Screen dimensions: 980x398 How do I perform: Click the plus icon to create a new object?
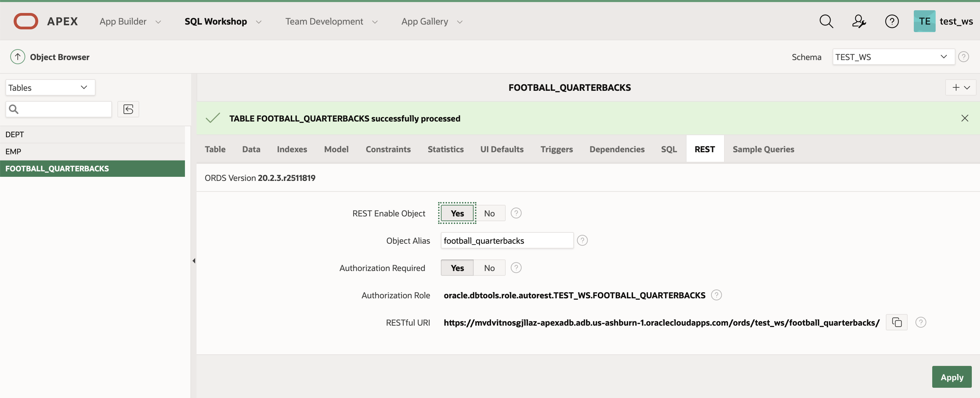[x=956, y=87]
